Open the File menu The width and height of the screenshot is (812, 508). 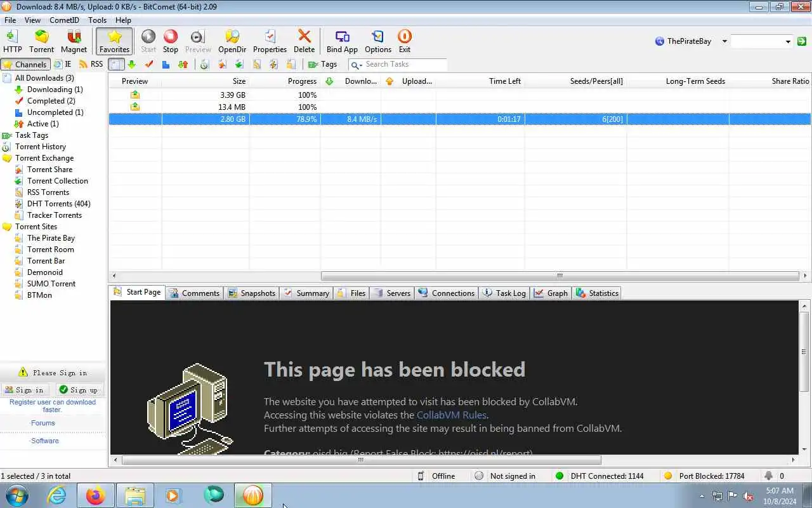point(10,20)
